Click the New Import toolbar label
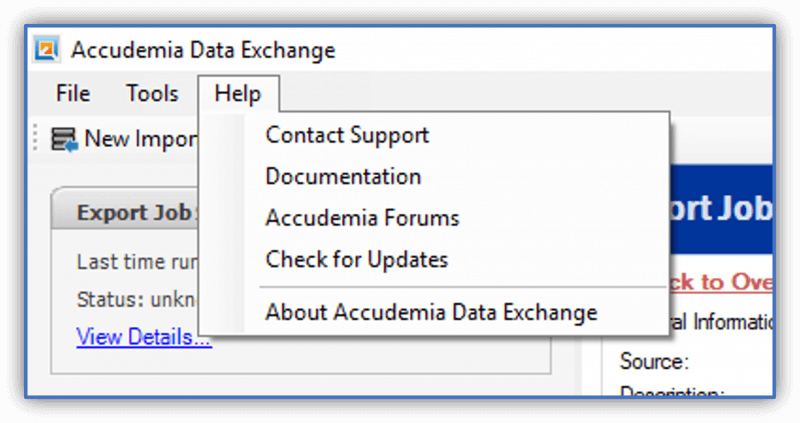Image resolution: width=800 pixels, height=423 pixels. click(x=141, y=139)
